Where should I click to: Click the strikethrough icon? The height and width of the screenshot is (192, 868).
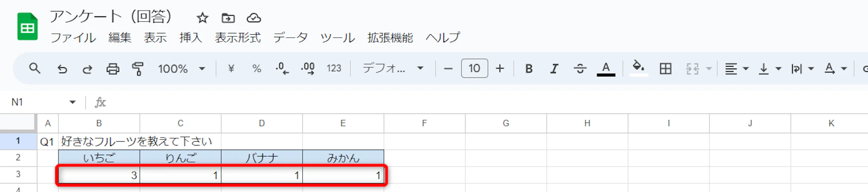click(580, 69)
